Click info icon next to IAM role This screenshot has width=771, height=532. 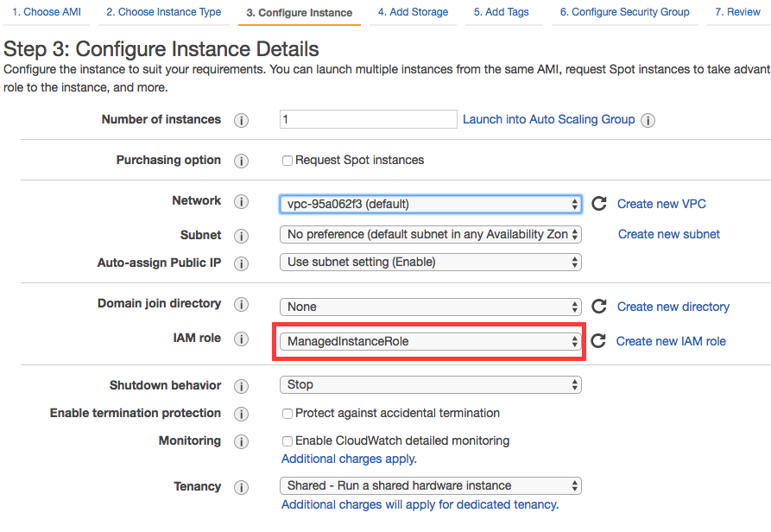[242, 339]
